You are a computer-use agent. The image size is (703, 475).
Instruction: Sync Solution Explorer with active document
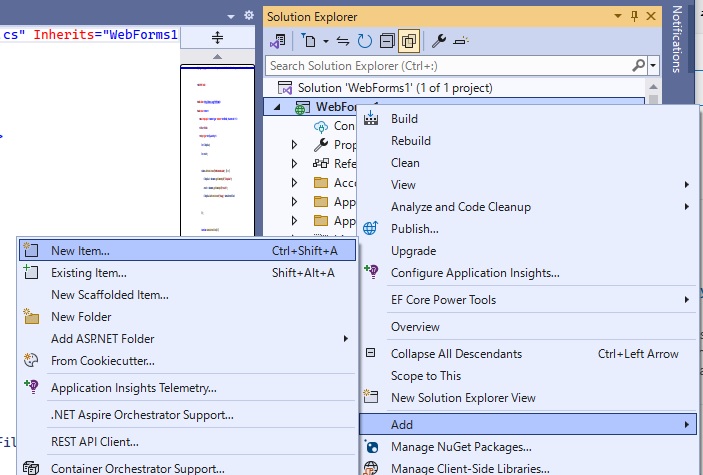[x=343, y=41]
